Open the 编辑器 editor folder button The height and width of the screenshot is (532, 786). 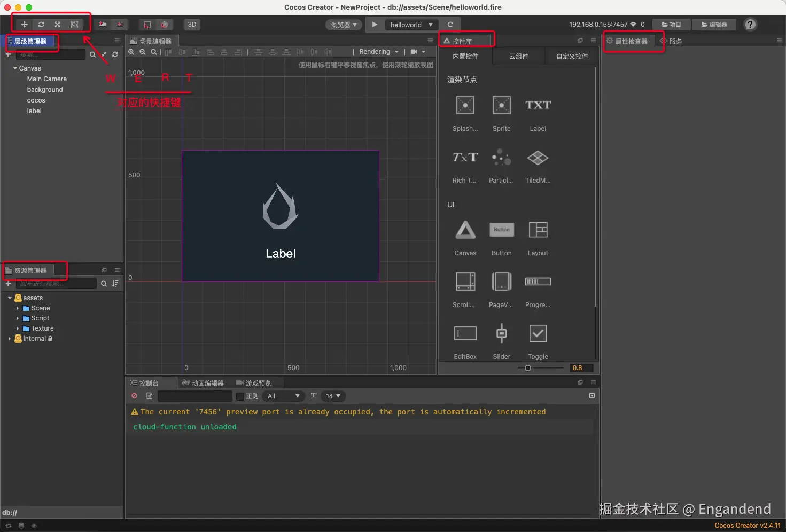tap(714, 25)
